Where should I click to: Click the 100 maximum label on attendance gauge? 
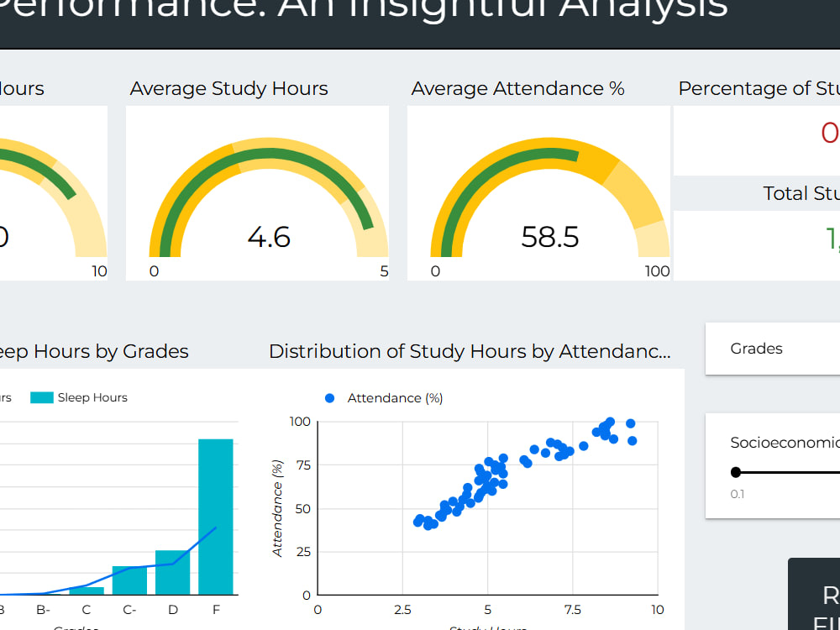[x=658, y=271]
